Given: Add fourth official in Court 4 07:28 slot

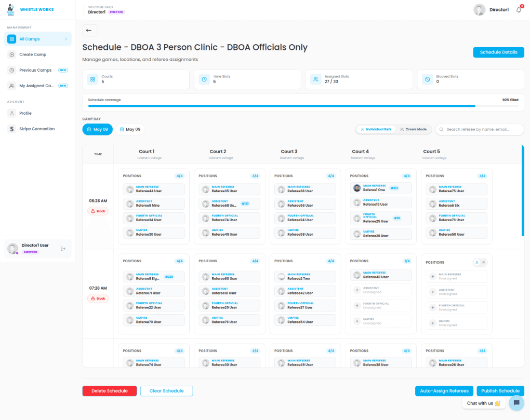Looking at the screenshot, I should click(x=381, y=306).
